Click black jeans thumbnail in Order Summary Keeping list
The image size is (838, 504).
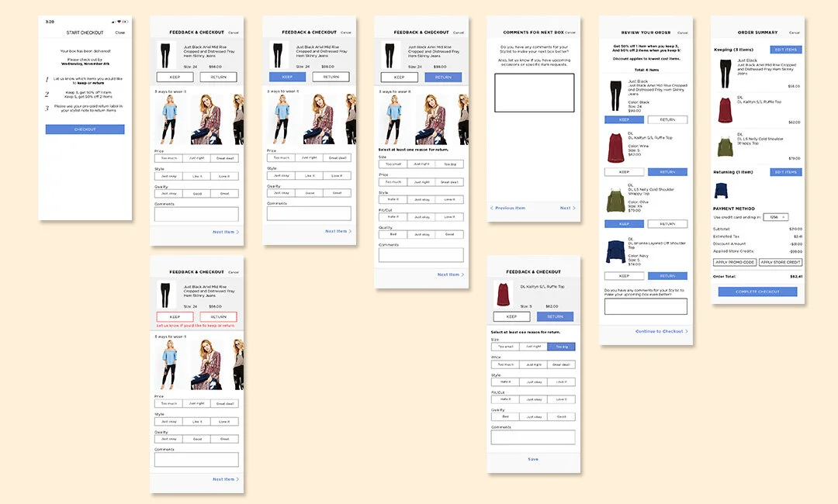point(725,73)
